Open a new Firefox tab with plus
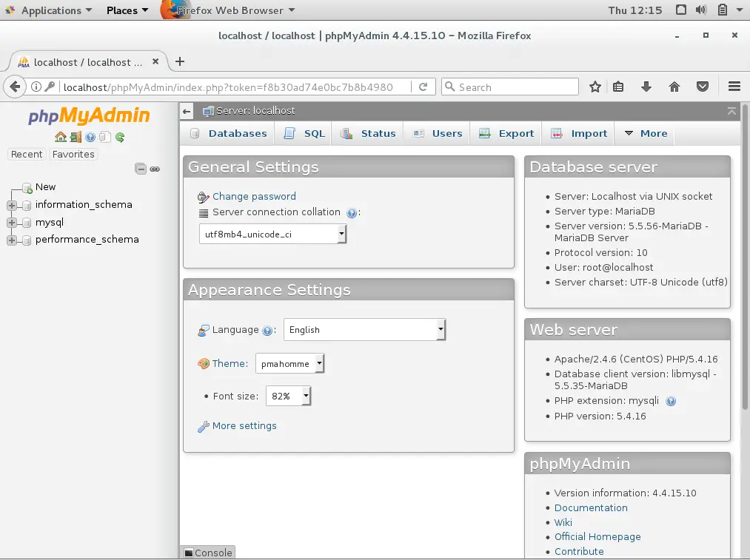The image size is (750, 560). (180, 61)
